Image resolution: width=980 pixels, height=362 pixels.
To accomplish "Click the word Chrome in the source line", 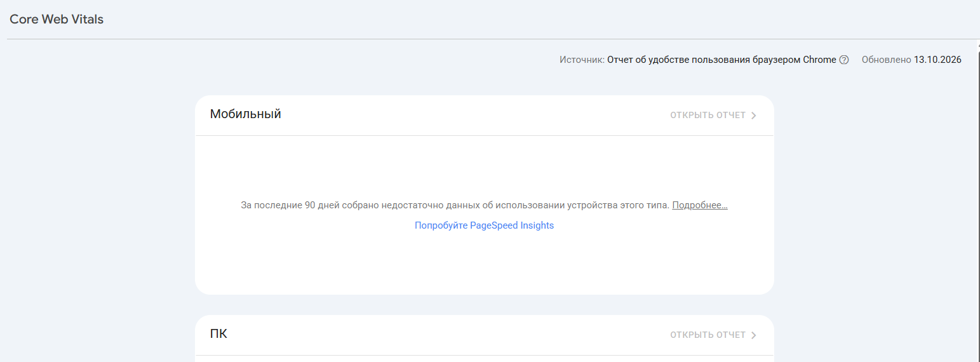I will [x=819, y=60].
